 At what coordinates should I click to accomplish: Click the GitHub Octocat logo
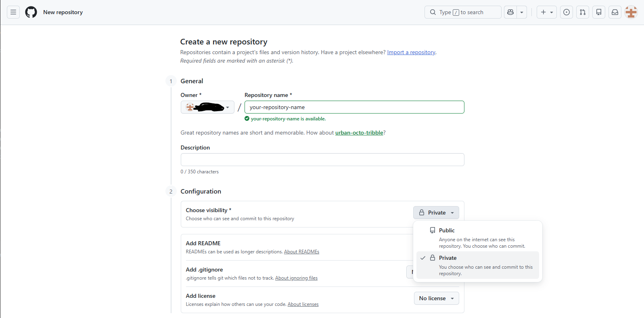click(31, 12)
